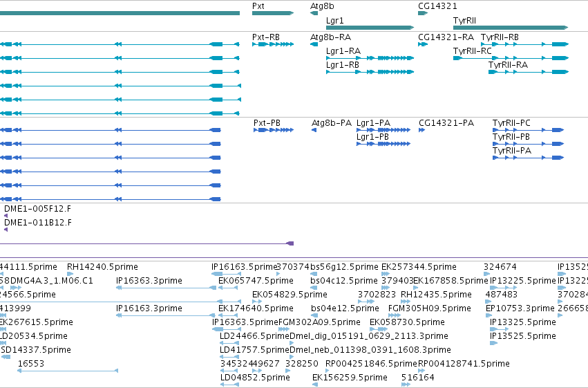588x388 pixels.
Task: Click the Lgr1-PB CDS label
Action: [372, 137]
